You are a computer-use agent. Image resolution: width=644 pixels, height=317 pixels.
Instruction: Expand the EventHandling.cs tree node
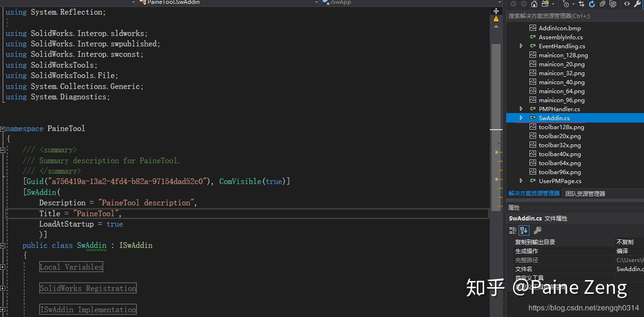pyautogui.click(x=521, y=46)
